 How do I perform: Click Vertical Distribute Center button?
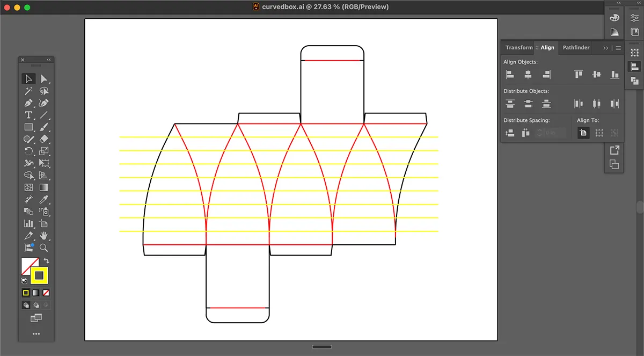[x=528, y=104]
